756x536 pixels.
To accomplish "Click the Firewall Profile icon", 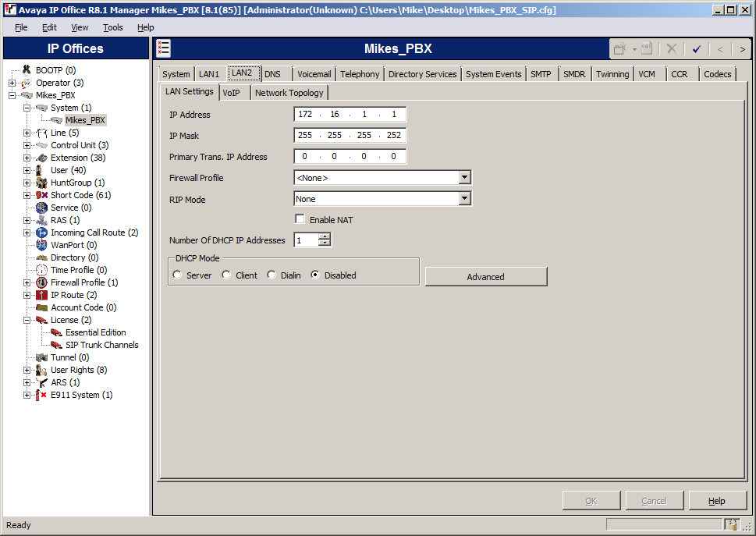I will click(42, 283).
